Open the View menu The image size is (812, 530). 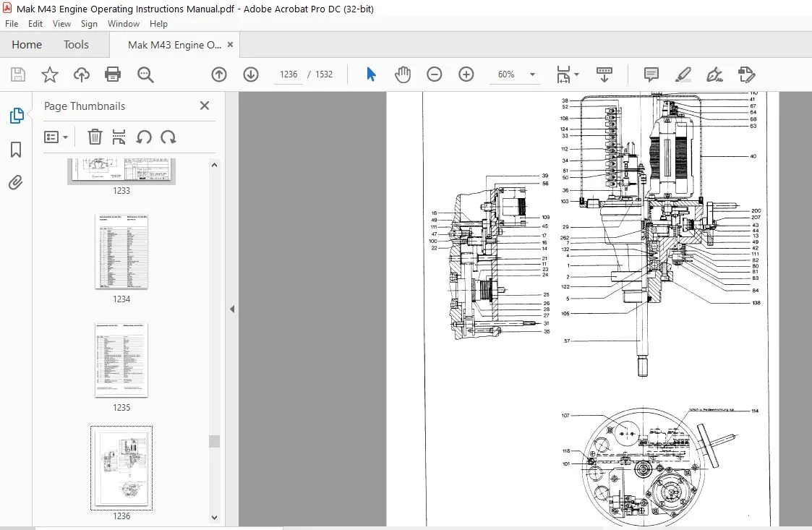pos(61,24)
